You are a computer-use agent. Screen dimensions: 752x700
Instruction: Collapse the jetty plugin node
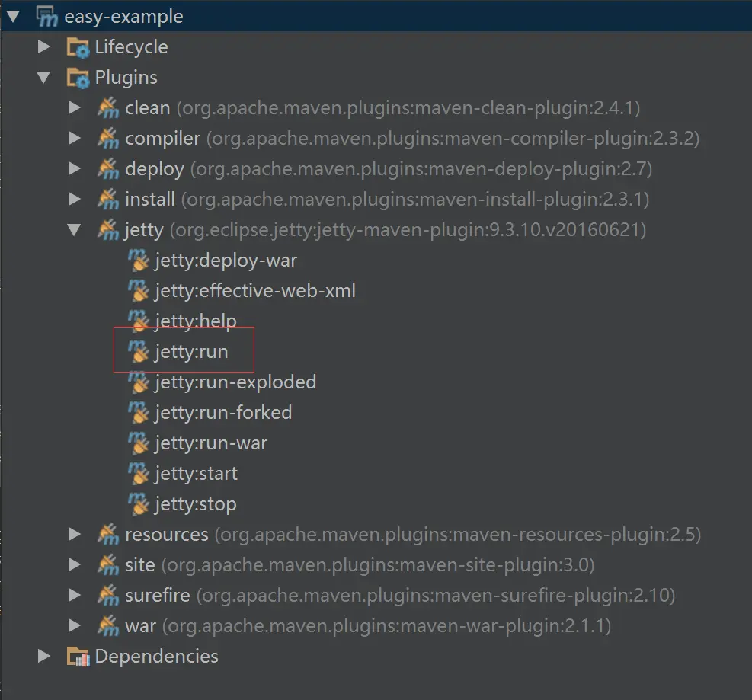click(74, 230)
